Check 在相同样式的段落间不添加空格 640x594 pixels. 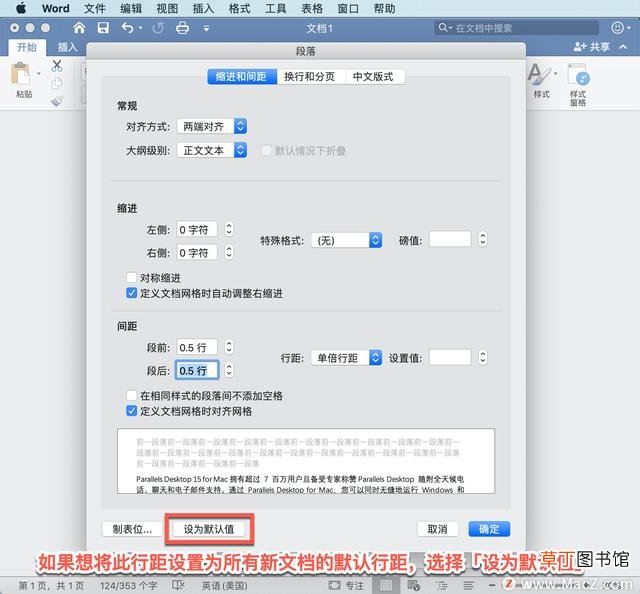131,395
